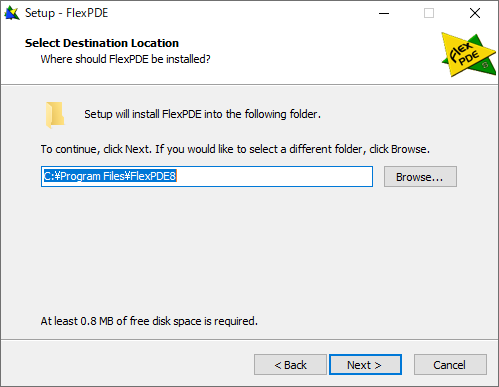Click the disabled maximize box
Screen dimensions: 499x387
pyautogui.click(x=429, y=13)
